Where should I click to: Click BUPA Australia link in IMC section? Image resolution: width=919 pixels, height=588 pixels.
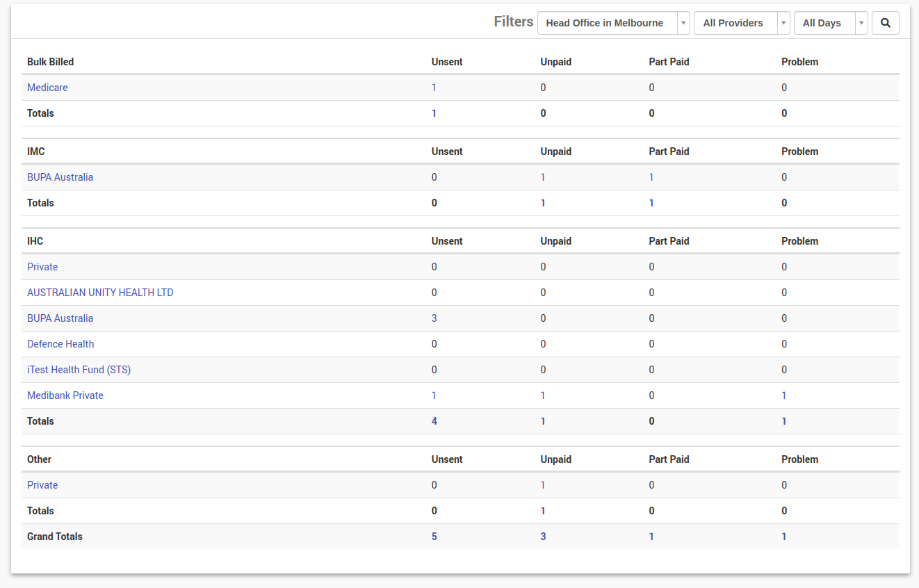pos(60,177)
